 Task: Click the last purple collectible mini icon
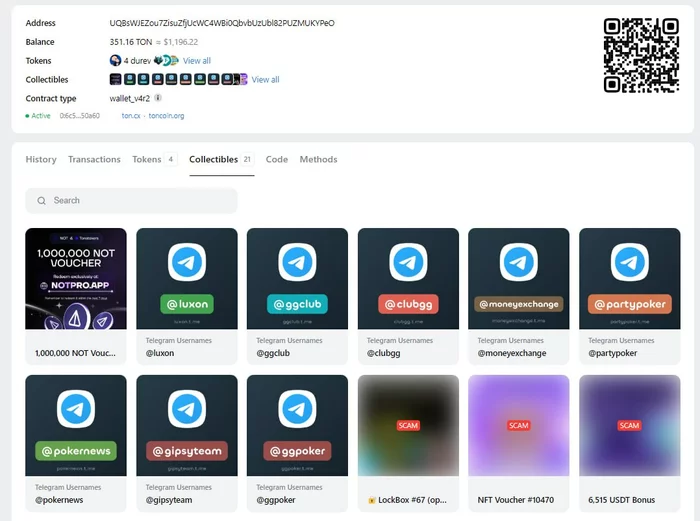(243, 79)
